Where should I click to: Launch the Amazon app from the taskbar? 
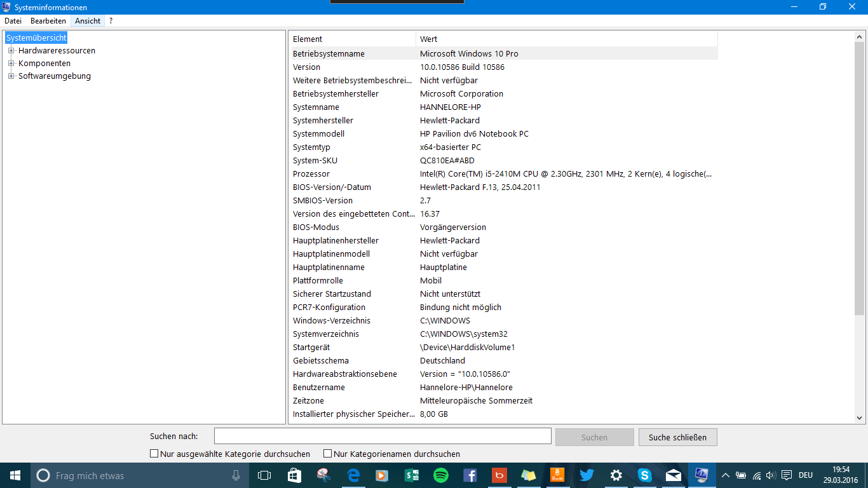[557, 475]
